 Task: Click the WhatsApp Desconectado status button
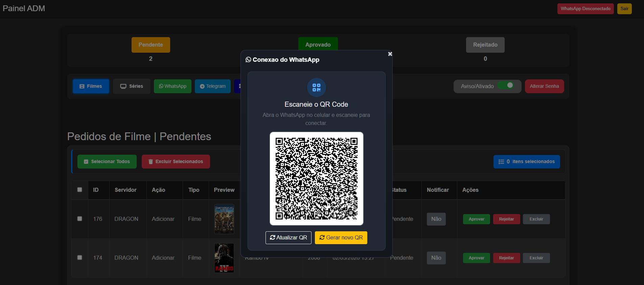585,9
